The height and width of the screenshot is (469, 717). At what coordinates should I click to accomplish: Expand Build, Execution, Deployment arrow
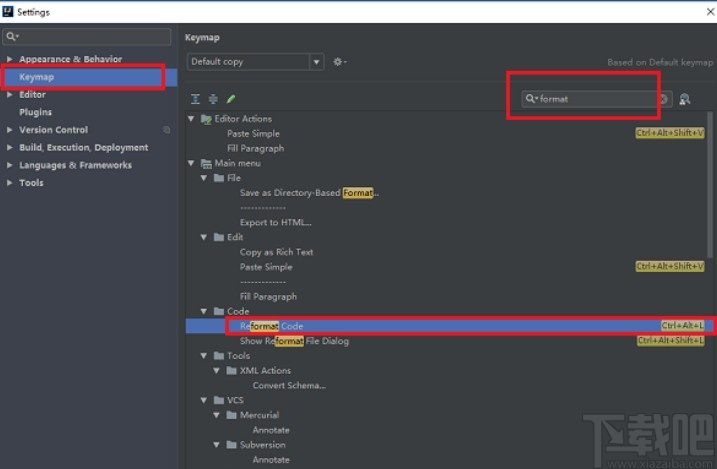pos(9,147)
